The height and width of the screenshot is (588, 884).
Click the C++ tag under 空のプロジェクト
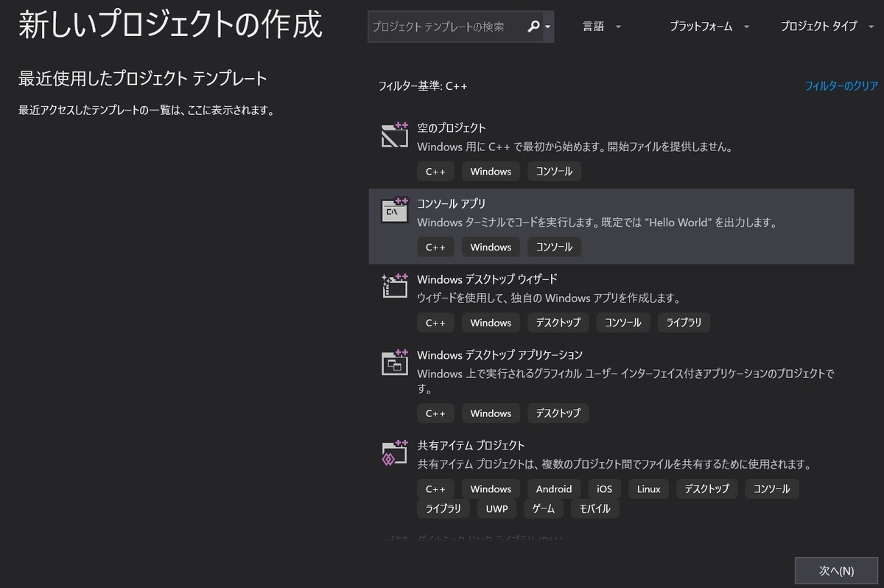pos(435,172)
